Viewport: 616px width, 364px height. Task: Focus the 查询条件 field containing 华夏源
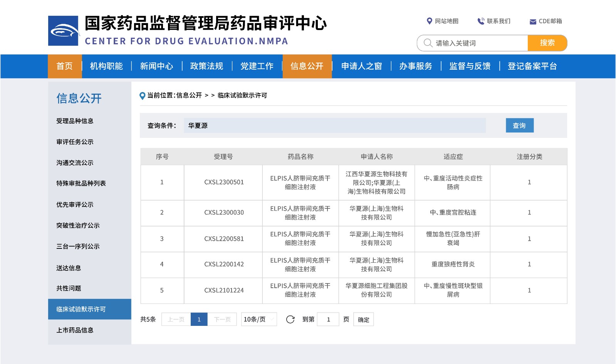(x=334, y=126)
